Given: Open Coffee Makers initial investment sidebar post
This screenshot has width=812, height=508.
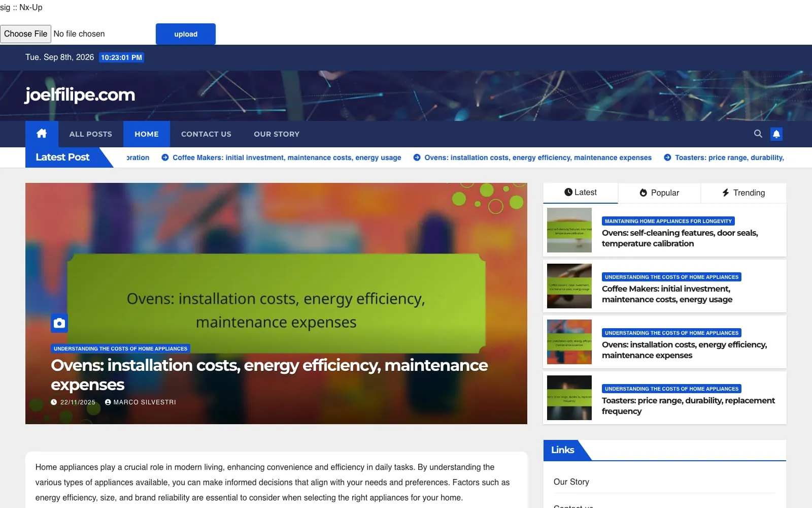Looking at the screenshot, I should [x=667, y=294].
